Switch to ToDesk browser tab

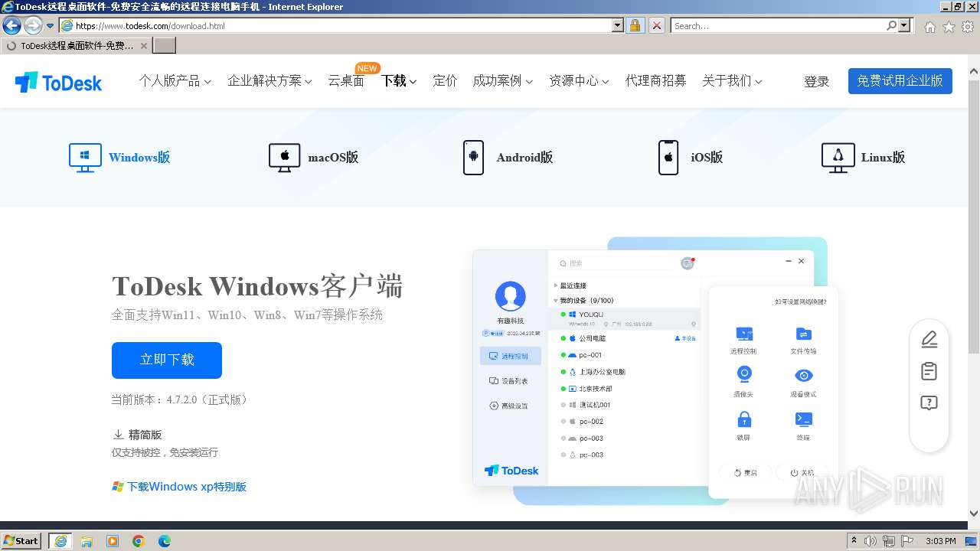(76, 46)
